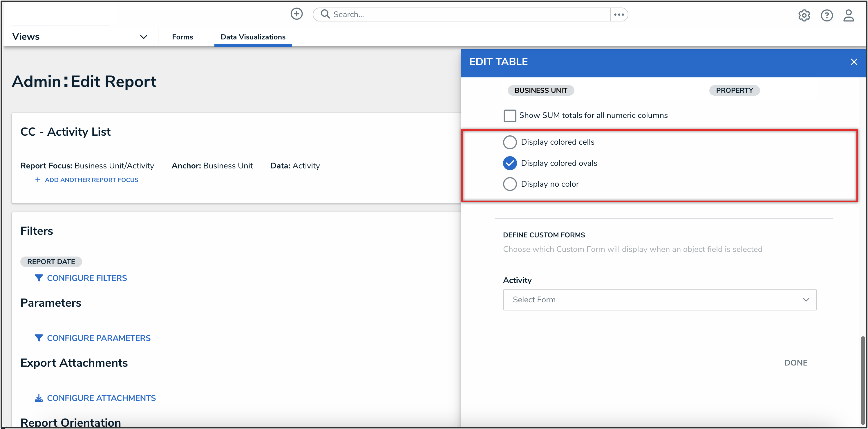
Task: Enable Show SUM totals checkbox
Action: point(509,115)
